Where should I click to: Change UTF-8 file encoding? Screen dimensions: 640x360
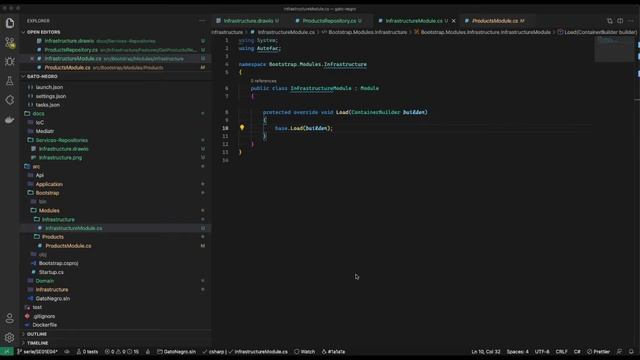(542, 351)
